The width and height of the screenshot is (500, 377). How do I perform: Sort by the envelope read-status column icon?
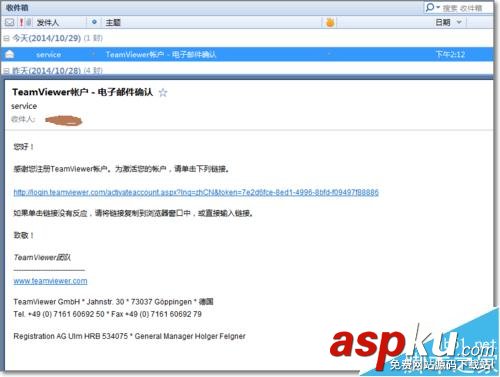pos(10,22)
